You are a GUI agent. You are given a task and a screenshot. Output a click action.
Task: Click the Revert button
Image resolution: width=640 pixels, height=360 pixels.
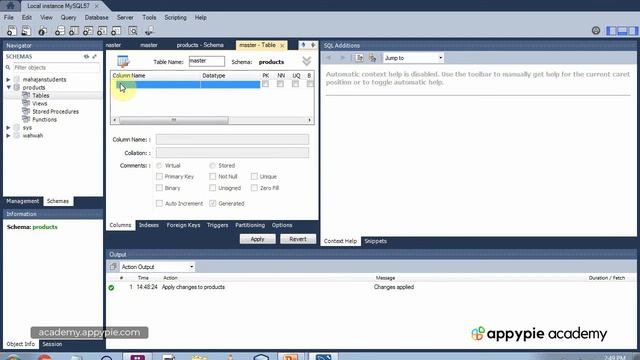pyautogui.click(x=298, y=239)
